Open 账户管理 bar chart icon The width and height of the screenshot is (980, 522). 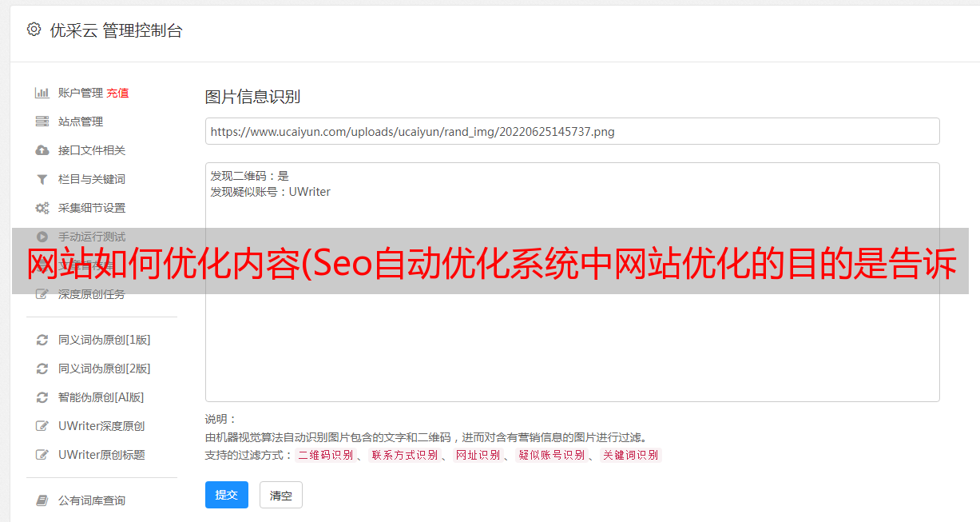(42, 93)
